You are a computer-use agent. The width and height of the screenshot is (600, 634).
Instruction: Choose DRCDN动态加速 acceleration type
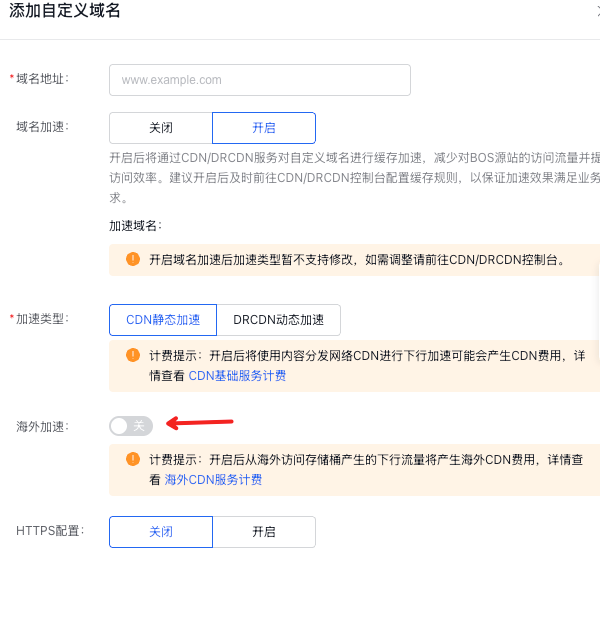279,320
